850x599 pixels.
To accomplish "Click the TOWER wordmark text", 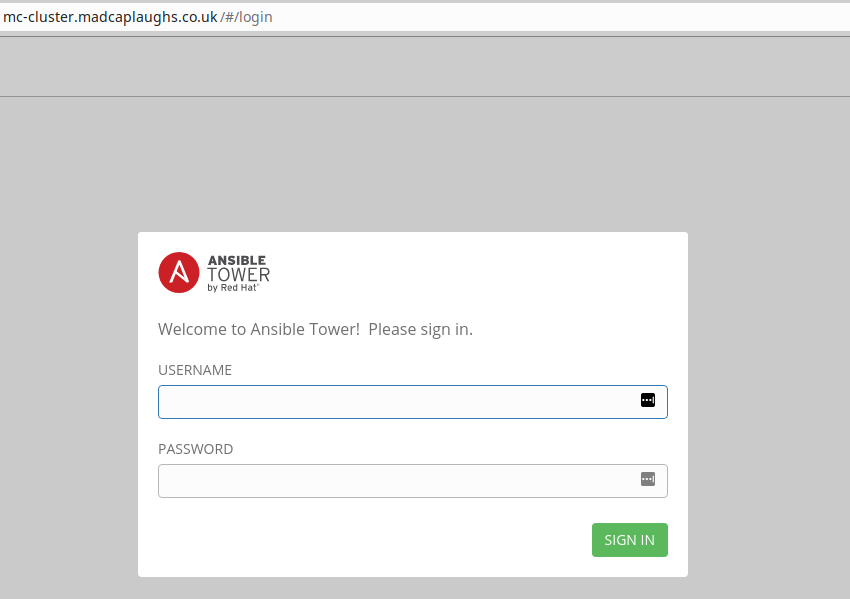I will pos(238,275).
